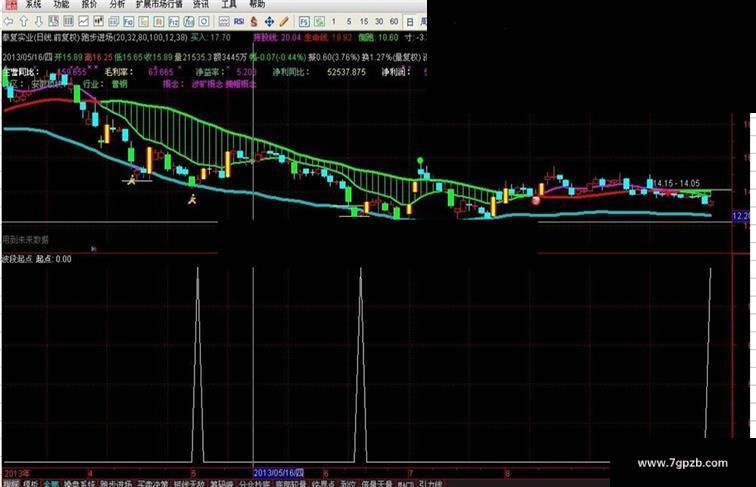The height and width of the screenshot is (487, 756).
Task: Click the small purple triangle marker
Action: click(94, 249)
